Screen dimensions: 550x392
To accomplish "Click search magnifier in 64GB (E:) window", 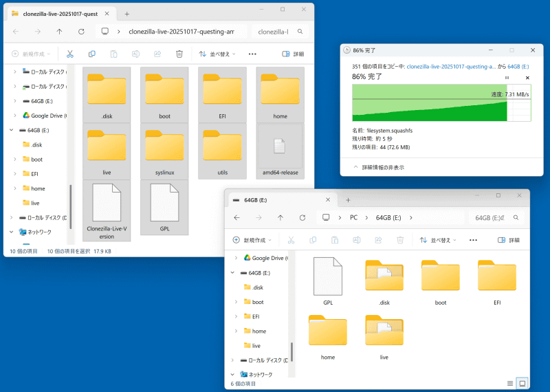I will coord(516,217).
